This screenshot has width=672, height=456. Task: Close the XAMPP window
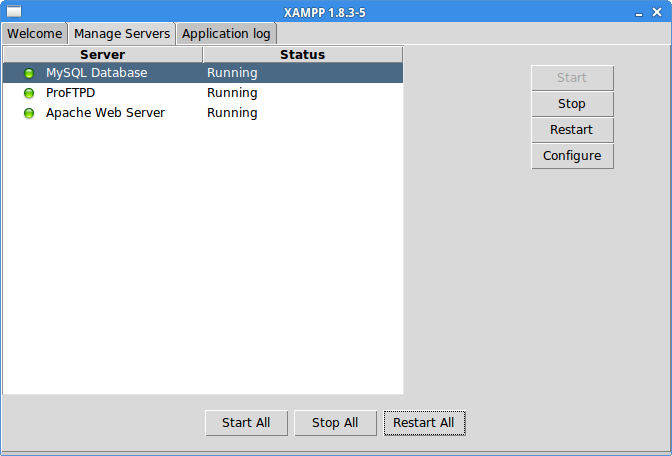(x=657, y=12)
